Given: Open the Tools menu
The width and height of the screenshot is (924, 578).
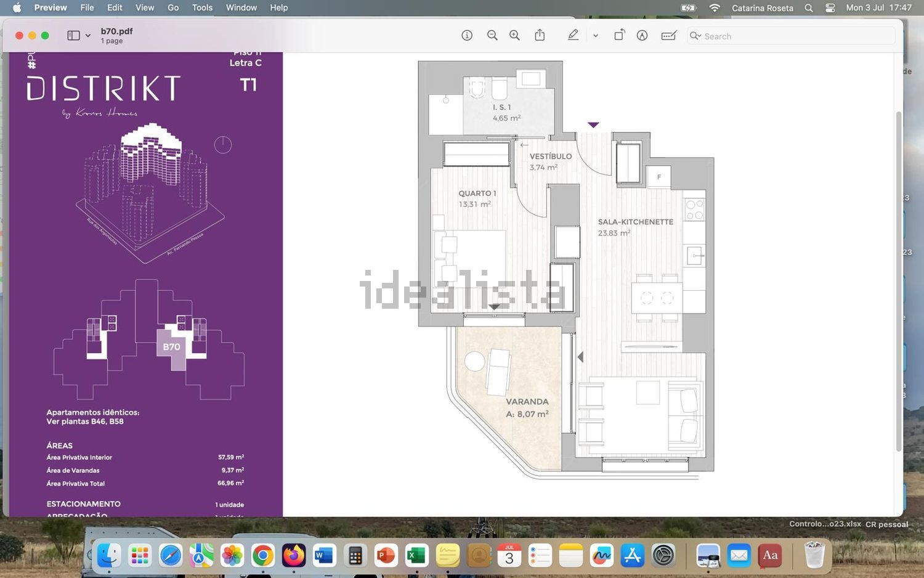Looking at the screenshot, I should pyautogui.click(x=202, y=7).
